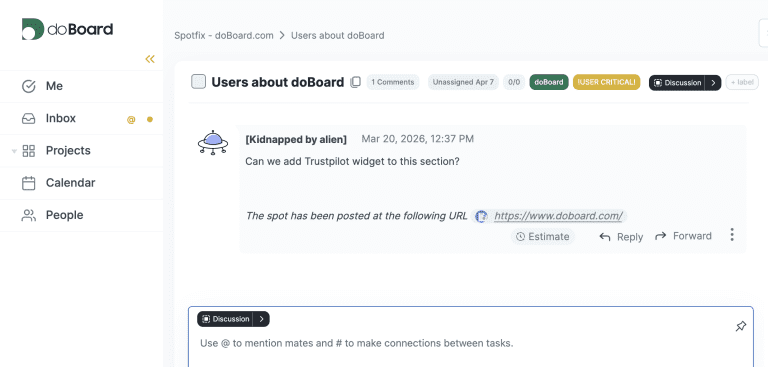Open the https://www.doboard.com/ link
The width and height of the screenshot is (768, 367).
[x=558, y=216]
